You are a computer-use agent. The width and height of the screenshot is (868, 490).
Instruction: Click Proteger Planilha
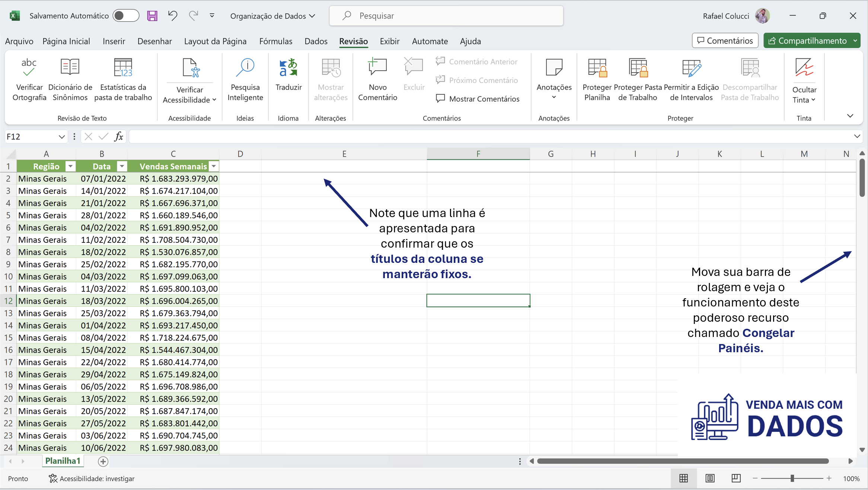pos(597,79)
